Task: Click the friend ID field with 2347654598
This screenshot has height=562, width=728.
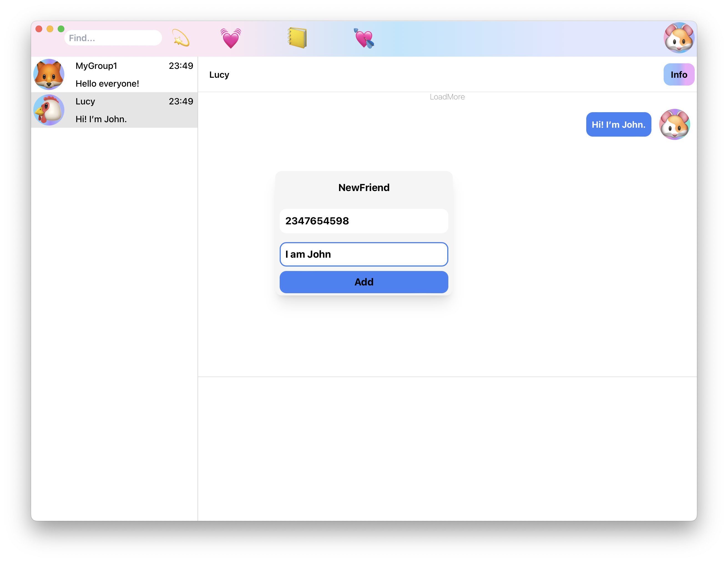Action: [x=364, y=221]
